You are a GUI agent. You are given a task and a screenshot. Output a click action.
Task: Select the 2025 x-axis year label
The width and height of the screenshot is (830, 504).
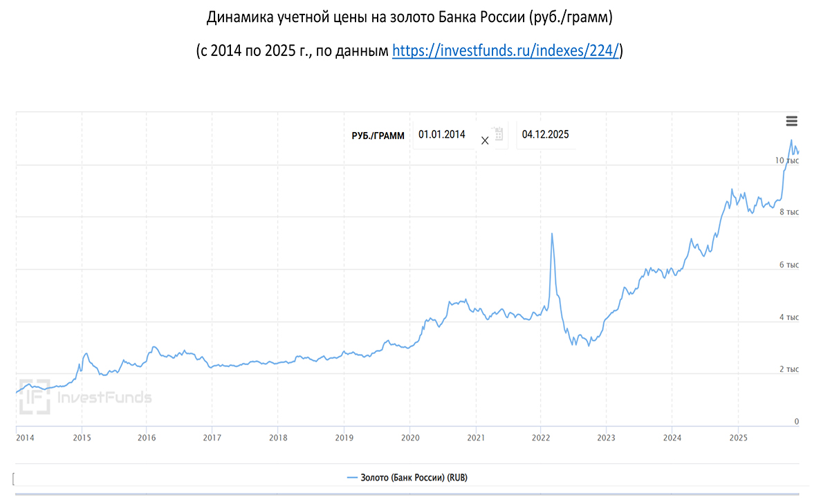(738, 438)
